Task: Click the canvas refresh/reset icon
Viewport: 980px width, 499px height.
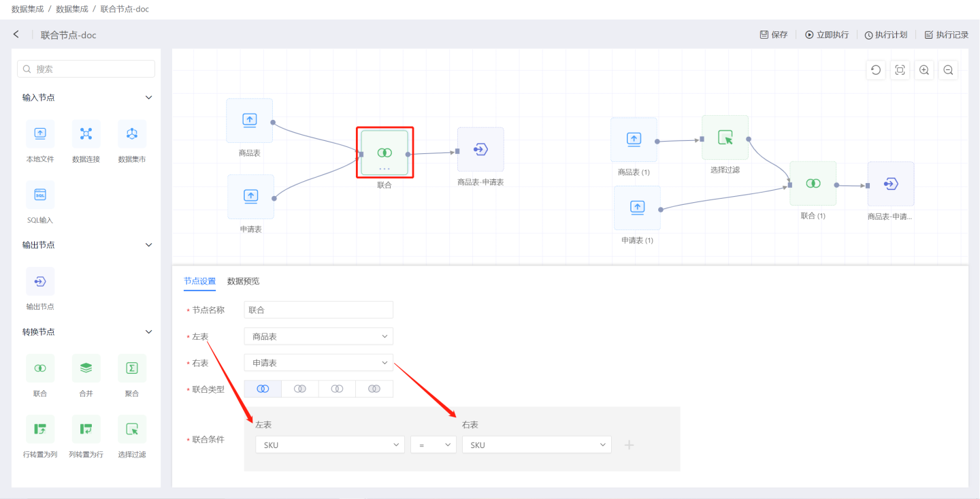Action: [876, 70]
